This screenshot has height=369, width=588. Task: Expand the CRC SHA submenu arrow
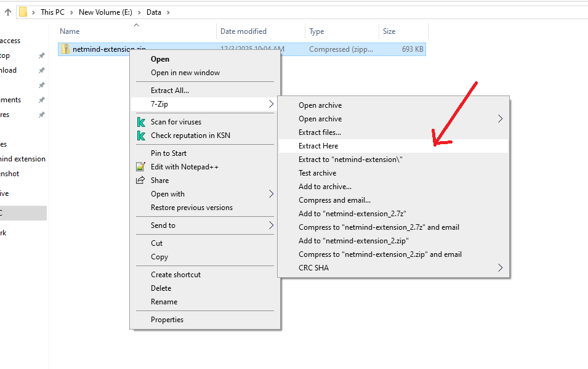point(500,268)
